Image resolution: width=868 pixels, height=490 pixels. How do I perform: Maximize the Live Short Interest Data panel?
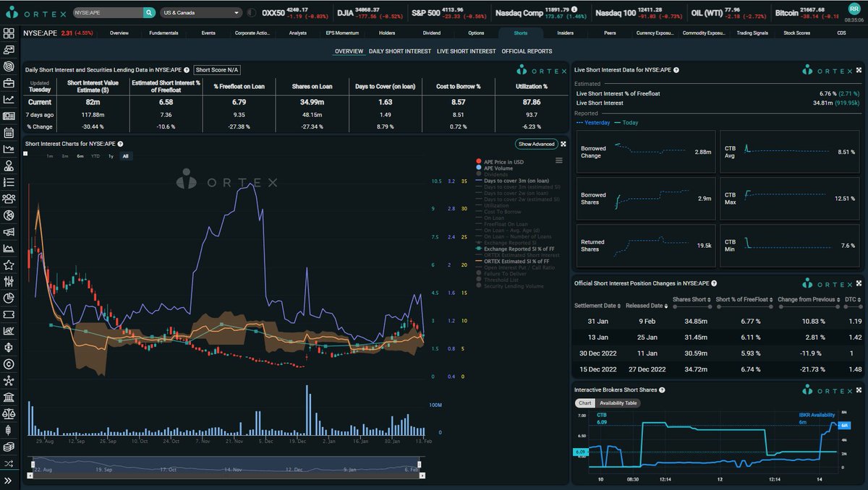859,70
